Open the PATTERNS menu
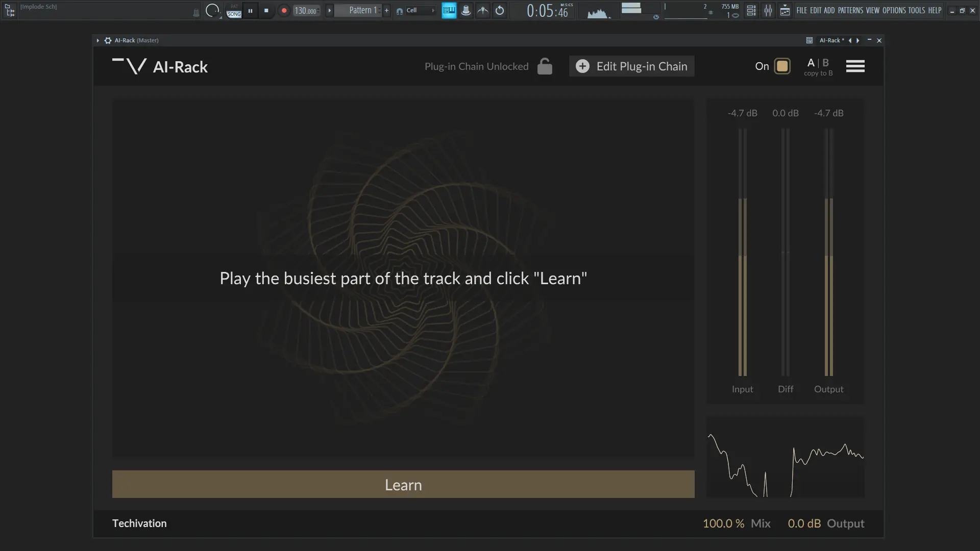Image resolution: width=980 pixels, height=551 pixels. 850,10
